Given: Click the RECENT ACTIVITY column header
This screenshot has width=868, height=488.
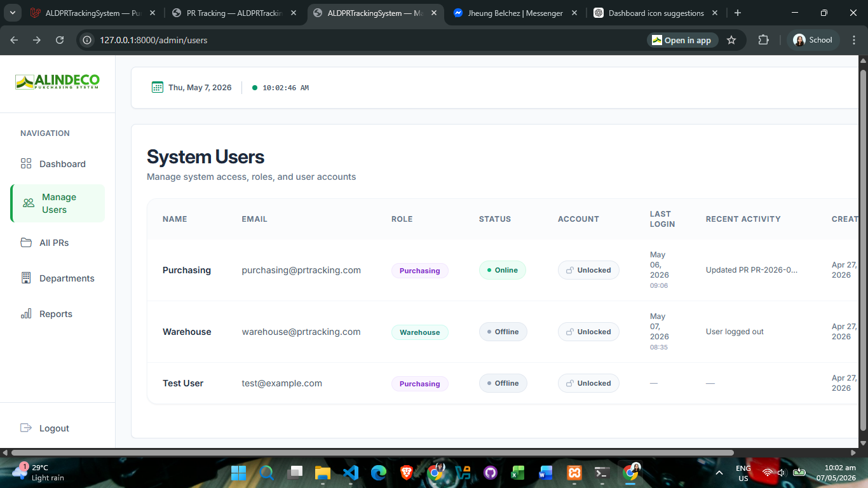Looking at the screenshot, I should pos(743,219).
